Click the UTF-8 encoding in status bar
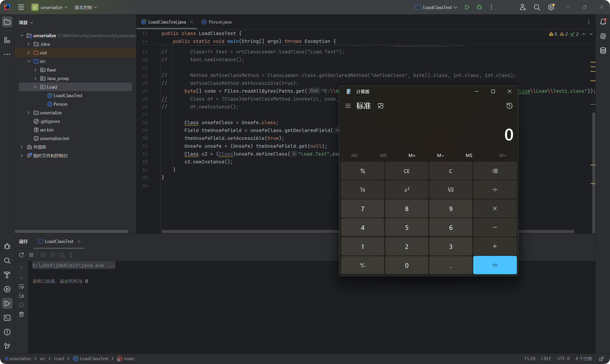The image size is (610, 364). pos(563,359)
